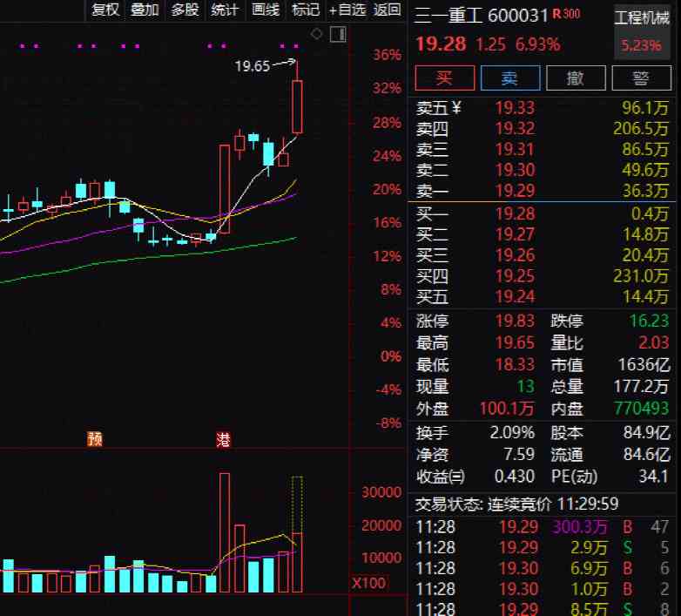681x616 pixels.
Task: Select the 卖二 price 19.30
Action: [515, 170]
